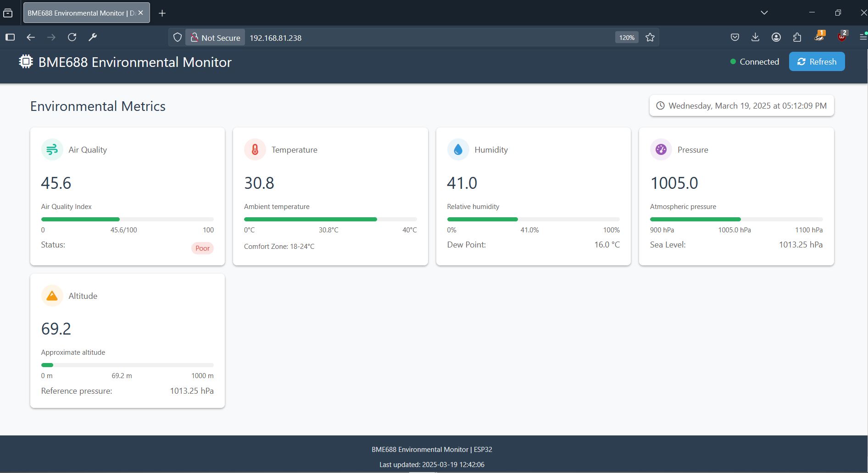
Task: Close the BME688 Environmental Monitor tab
Action: [x=141, y=13]
